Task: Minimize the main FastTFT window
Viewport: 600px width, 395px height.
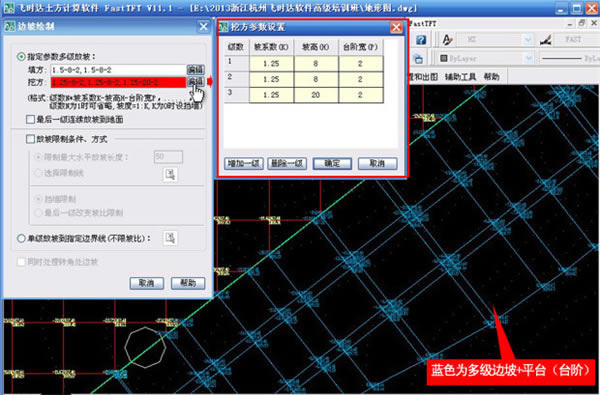Action: pyautogui.click(x=561, y=8)
